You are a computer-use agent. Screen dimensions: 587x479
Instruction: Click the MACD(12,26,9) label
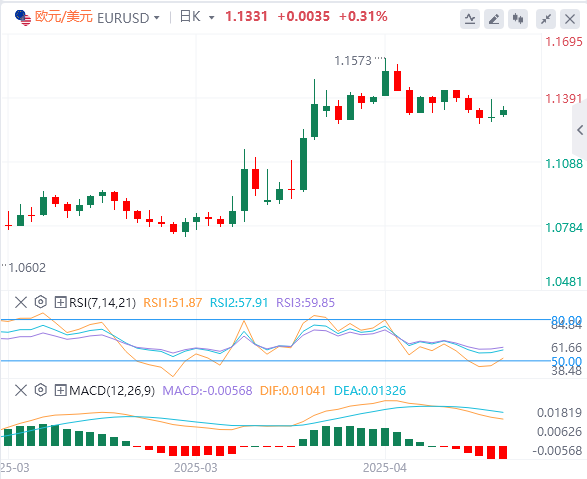(x=112, y=391)
